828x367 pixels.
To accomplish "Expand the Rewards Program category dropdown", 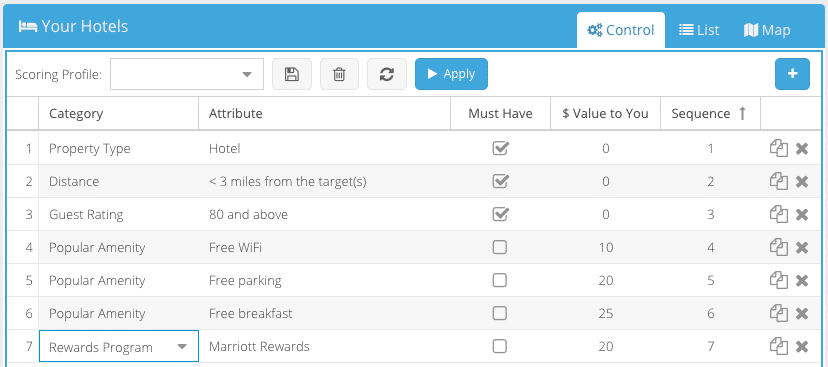I will tap(182, 347).
